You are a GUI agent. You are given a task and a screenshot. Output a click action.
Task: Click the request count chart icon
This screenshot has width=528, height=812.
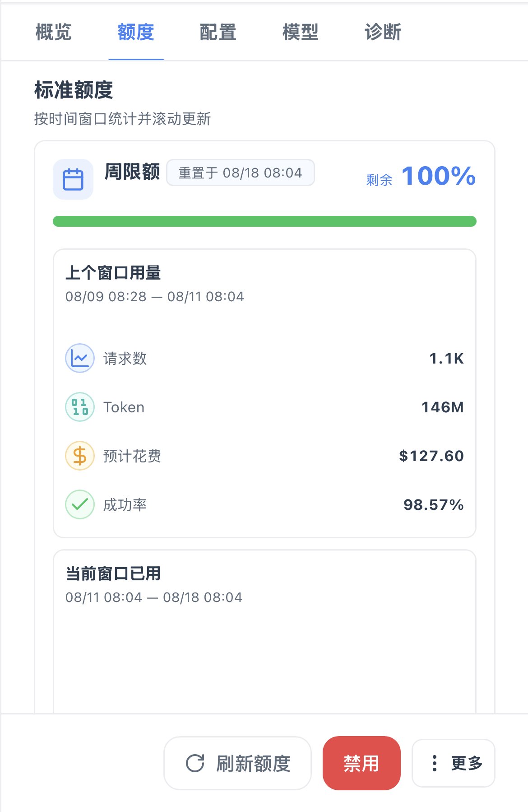(80, 358)
